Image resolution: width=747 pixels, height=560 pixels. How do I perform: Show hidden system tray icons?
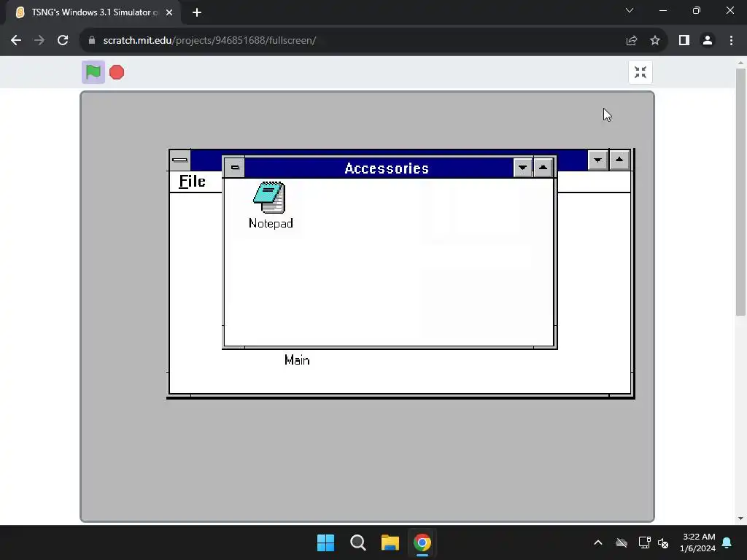point(598,542)
